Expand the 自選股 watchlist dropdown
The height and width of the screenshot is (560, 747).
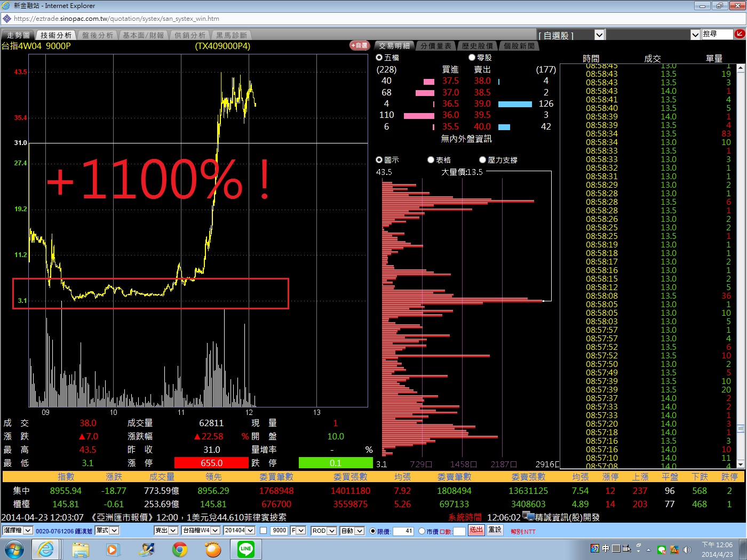pyautogui.click(x=599, y=35)
